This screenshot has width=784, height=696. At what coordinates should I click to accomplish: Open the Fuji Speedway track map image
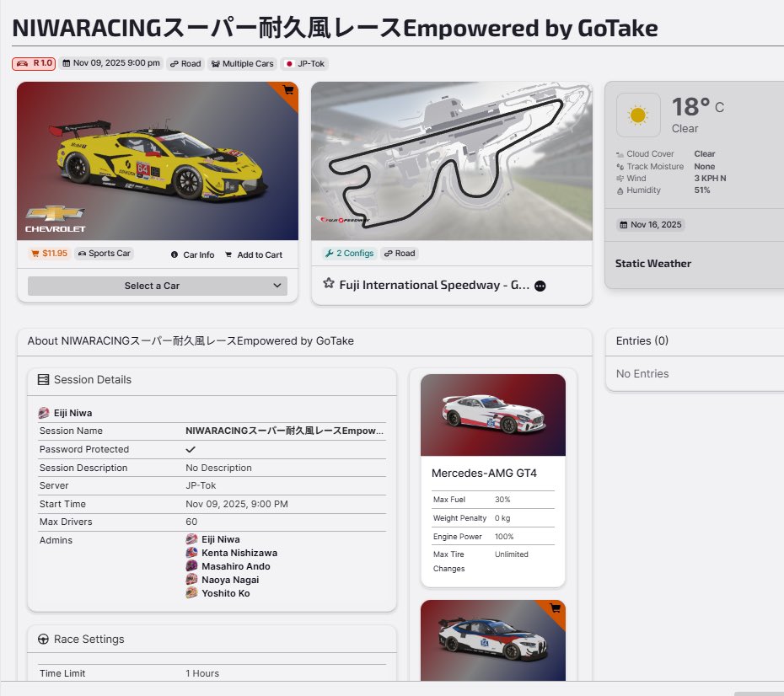[452, 161]
